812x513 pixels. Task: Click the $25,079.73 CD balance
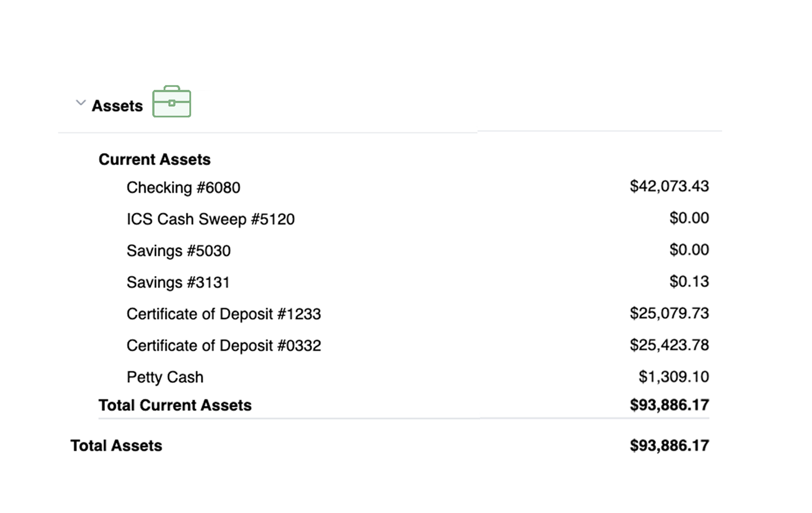669,313
